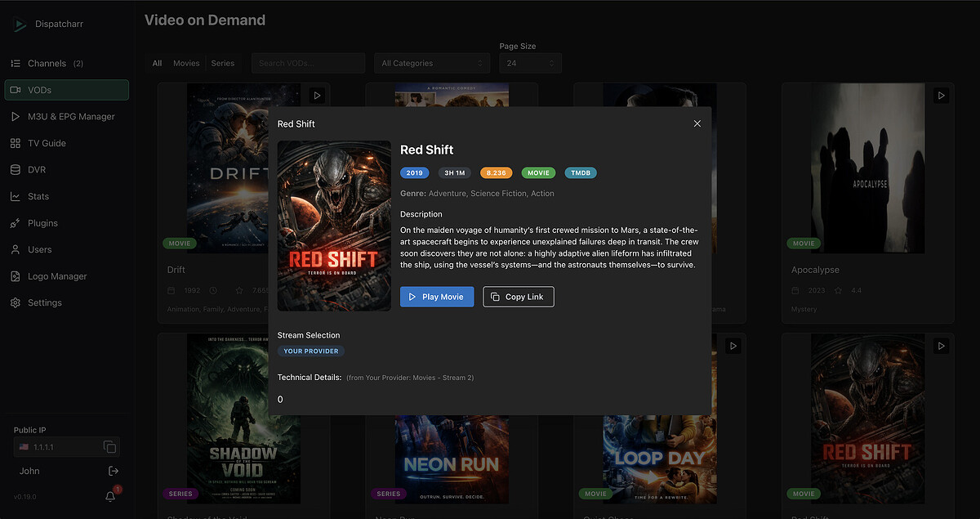This screenshot has height=519, width=980.
Task: Click the Mystery genre text under Apocalypse
Action: [x=805, y=310]
